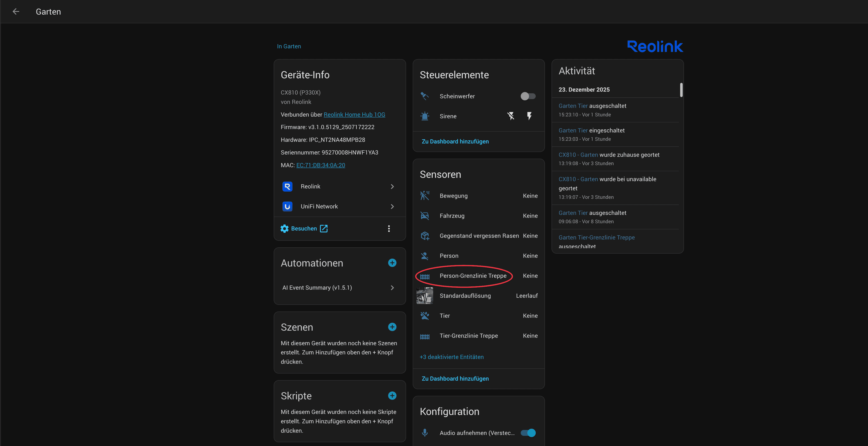The image size is (868, 446).
Task: Add new automation with plus icon
Action: 392,263
